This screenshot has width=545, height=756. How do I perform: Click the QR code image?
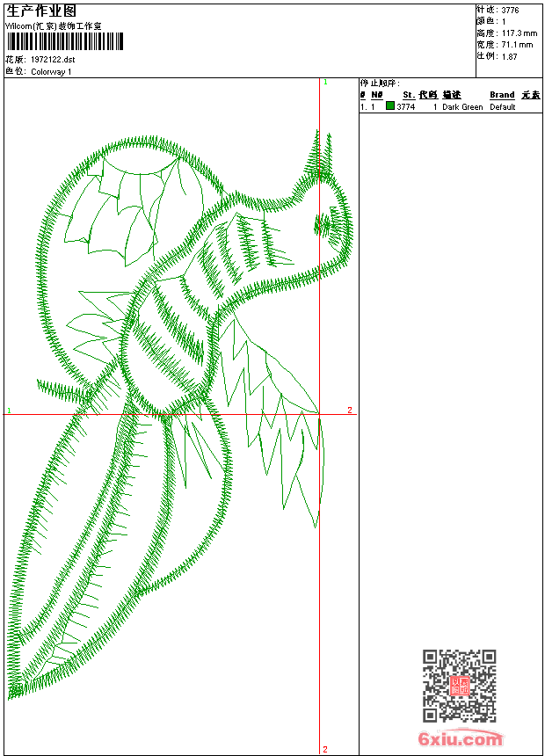click(x=459, y=686)
